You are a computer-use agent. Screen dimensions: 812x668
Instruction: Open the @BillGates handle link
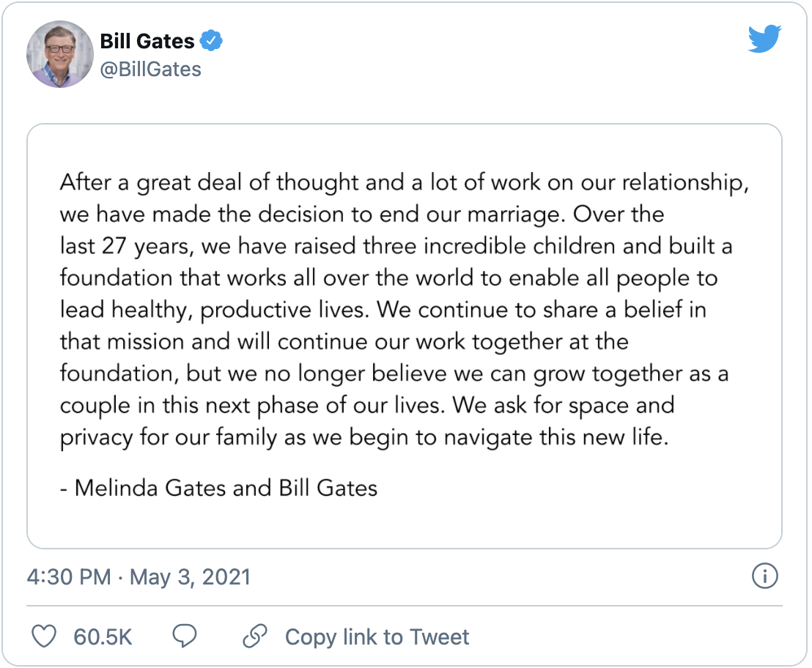click(150, 69)
